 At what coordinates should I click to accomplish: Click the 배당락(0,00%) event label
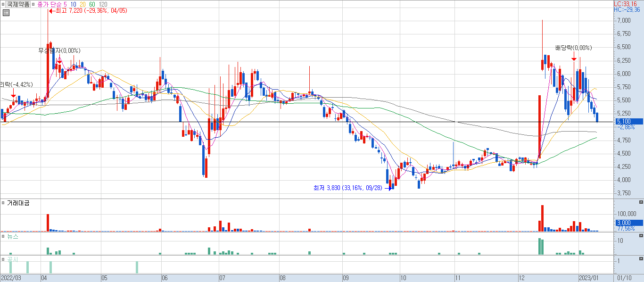pos(573,48)
